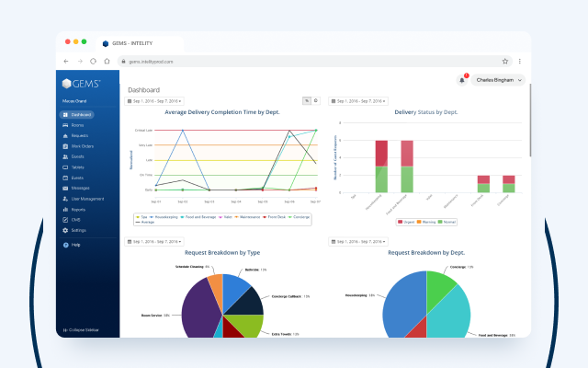Open the Charles Bingham user dropdown
Image resolution: width=588 pixels, height=368 pixels.
click(x=498, y=80)
